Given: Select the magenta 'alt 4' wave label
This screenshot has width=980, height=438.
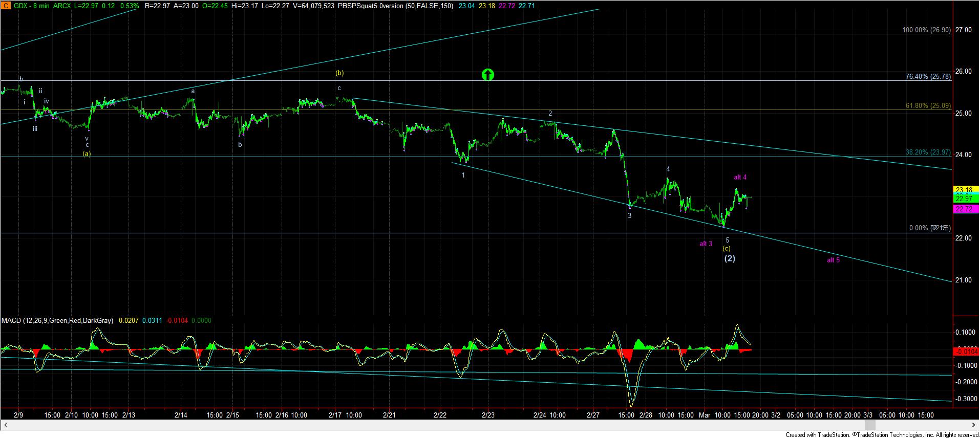Looking at the screenshot, I should (x=740, y=178).
